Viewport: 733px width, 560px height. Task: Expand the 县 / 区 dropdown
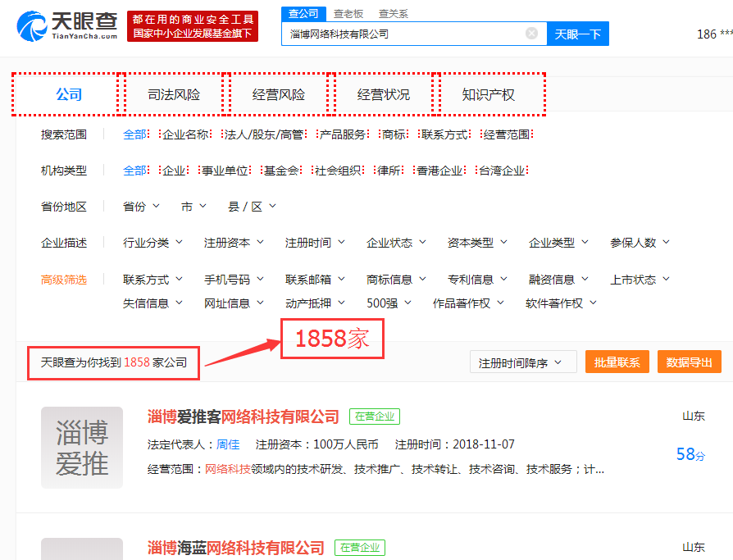coord(252,207)
